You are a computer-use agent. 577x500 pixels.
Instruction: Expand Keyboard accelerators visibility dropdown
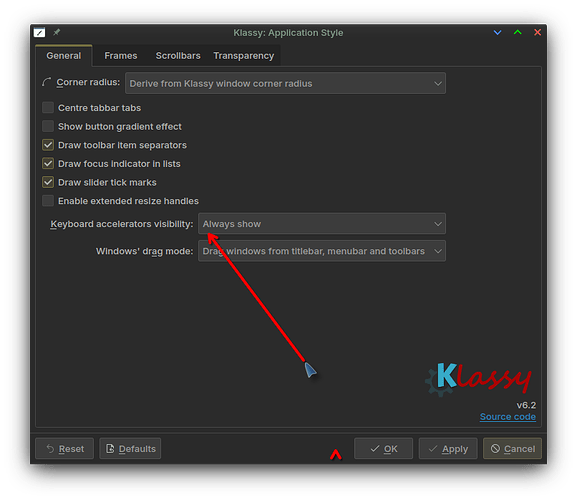(x=322, y=224)
